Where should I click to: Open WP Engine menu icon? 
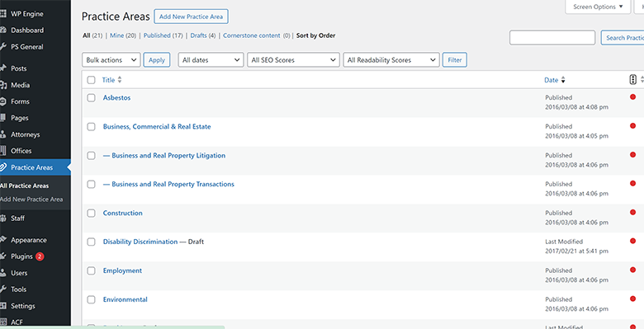[2, 14]
